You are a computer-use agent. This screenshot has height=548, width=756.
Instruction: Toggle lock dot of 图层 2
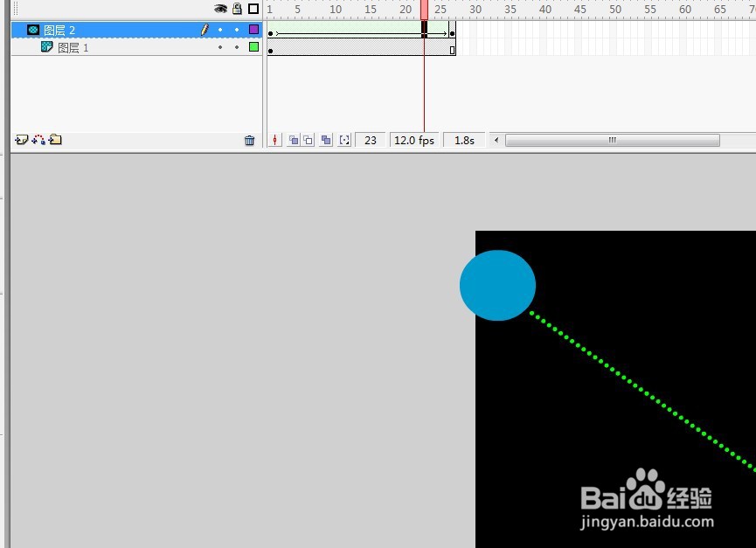click(237, 30)
